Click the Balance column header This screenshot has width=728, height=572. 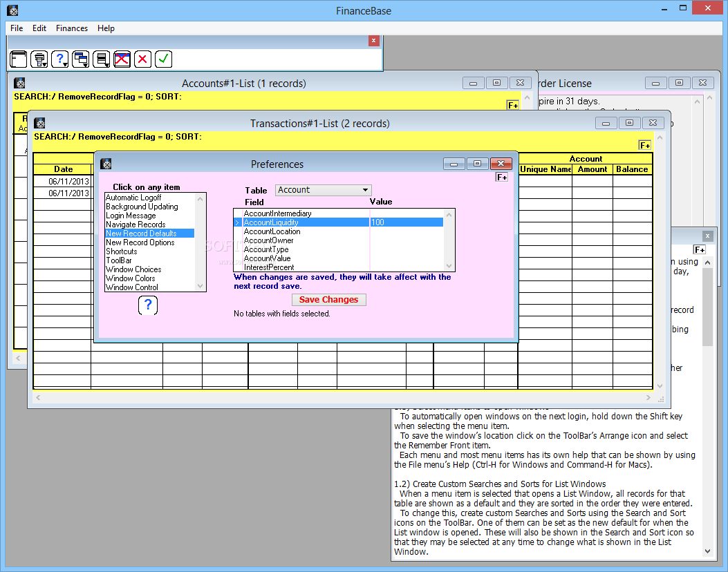632,169
